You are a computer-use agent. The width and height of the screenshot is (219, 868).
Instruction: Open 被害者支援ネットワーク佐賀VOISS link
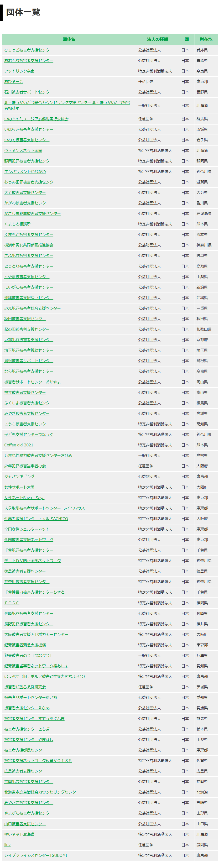tap(38, 760)
